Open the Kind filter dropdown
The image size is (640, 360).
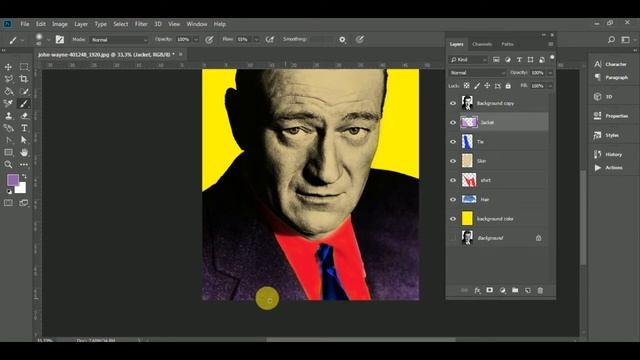pos(468,60)
